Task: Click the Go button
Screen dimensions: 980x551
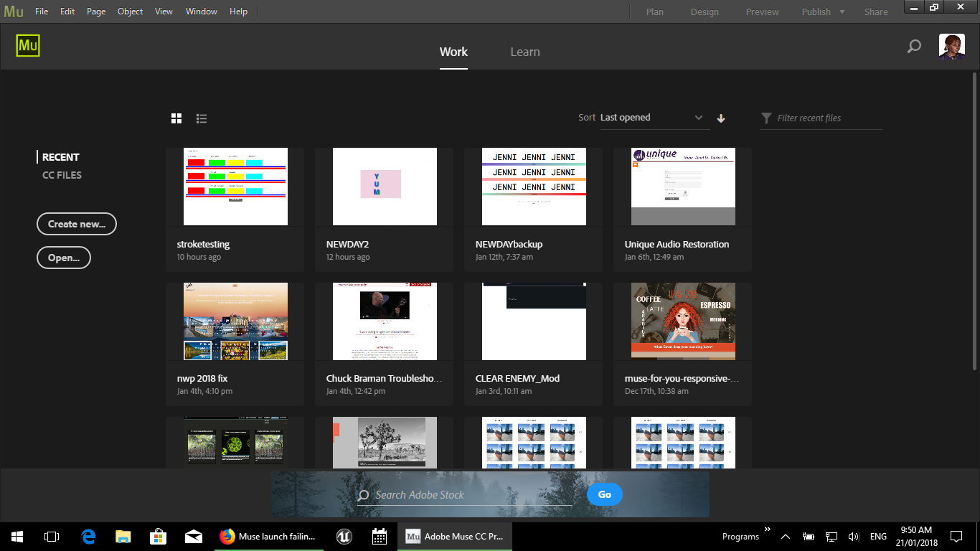Action: pyautogui.click(x=605, y=494)
